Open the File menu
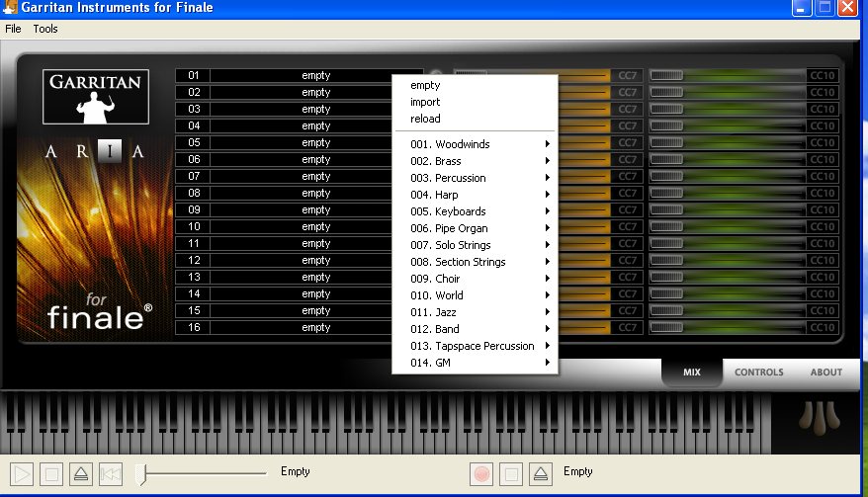868x497 pixels. (13, 29)
